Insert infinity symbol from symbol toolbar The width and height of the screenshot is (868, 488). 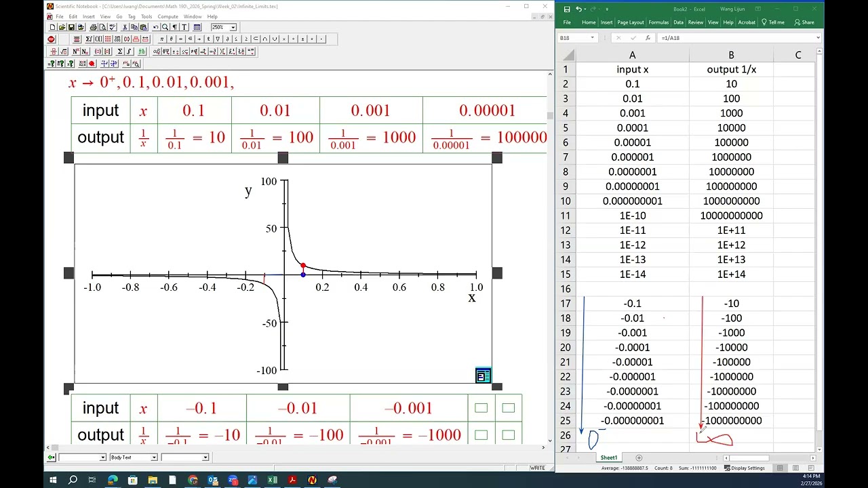coord(180,39)
